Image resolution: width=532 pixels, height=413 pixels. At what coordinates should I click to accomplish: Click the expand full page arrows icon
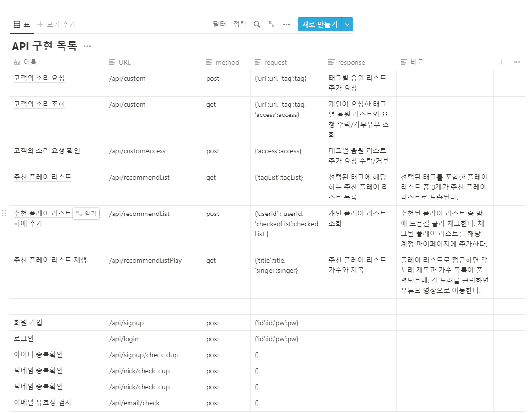[272, 24]
